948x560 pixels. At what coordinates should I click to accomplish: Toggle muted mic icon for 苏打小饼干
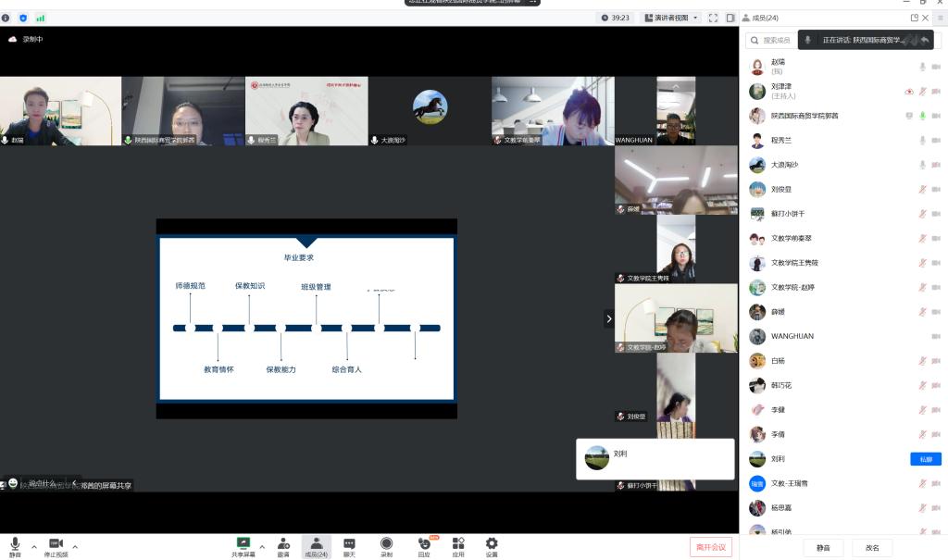[x=923, y=214]
